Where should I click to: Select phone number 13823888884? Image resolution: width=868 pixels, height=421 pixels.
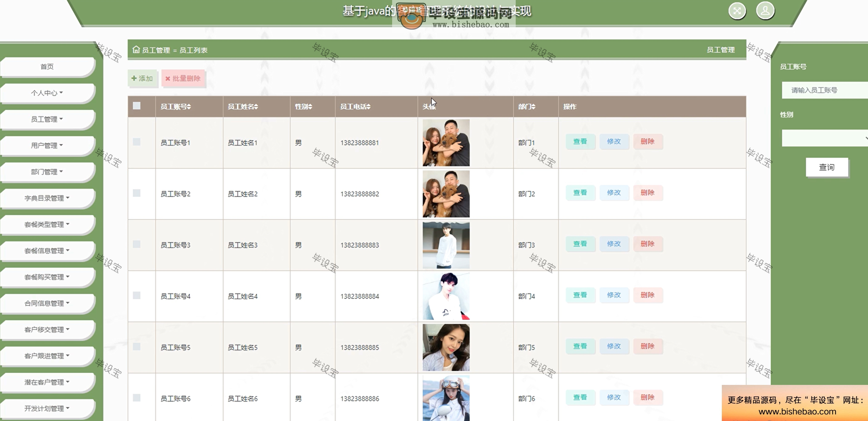point(359,296)
